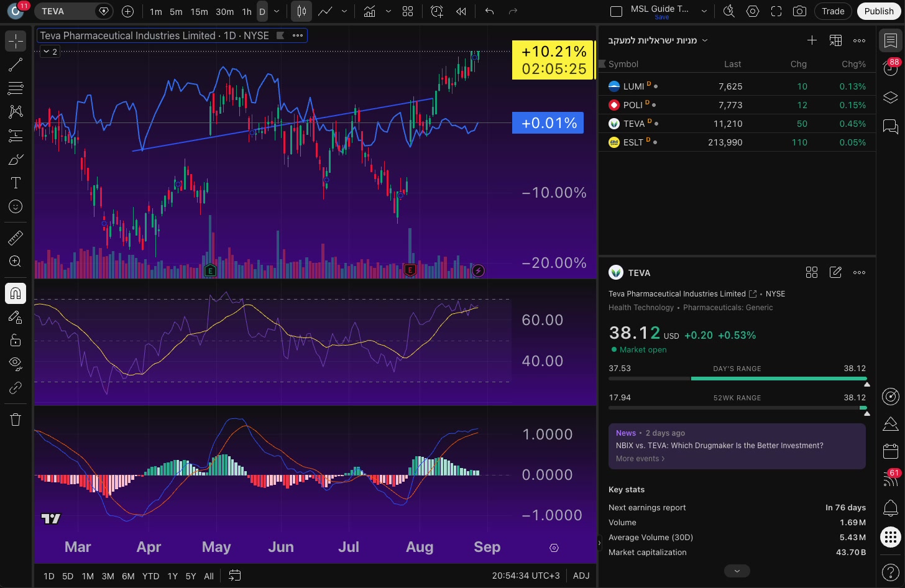Open the patterns drawing tools
This screenshot has width=905, height=588.
click(x=16, y=112)
